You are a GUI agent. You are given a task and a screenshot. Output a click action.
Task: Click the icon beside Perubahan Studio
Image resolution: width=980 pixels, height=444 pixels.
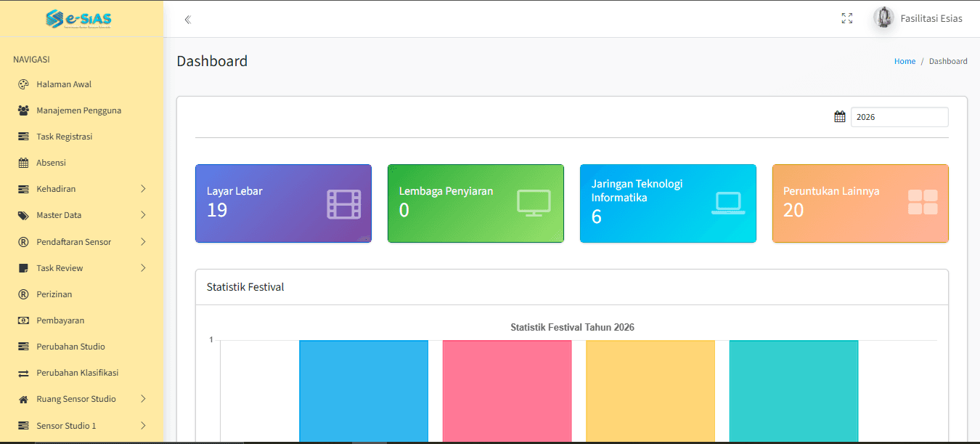pyautogui.click(x=23, y=347)
